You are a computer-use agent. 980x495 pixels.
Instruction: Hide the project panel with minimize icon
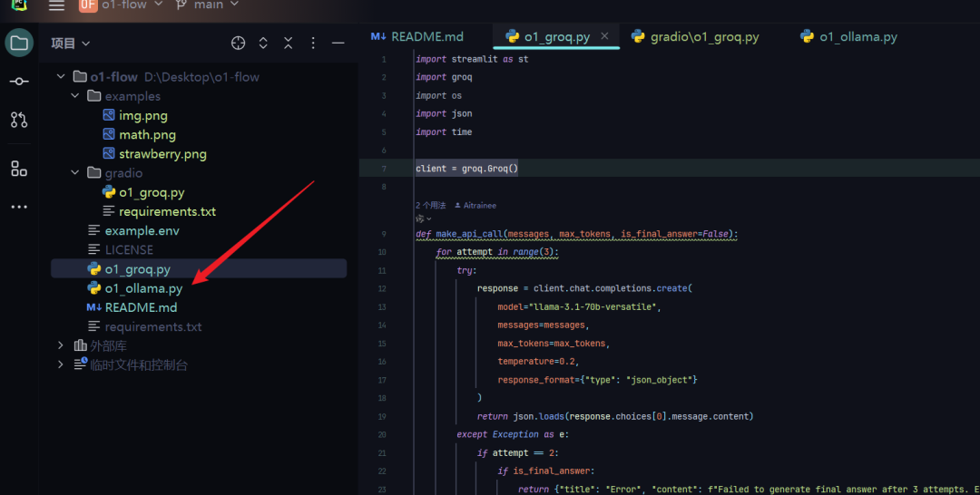tap(338, 44)
